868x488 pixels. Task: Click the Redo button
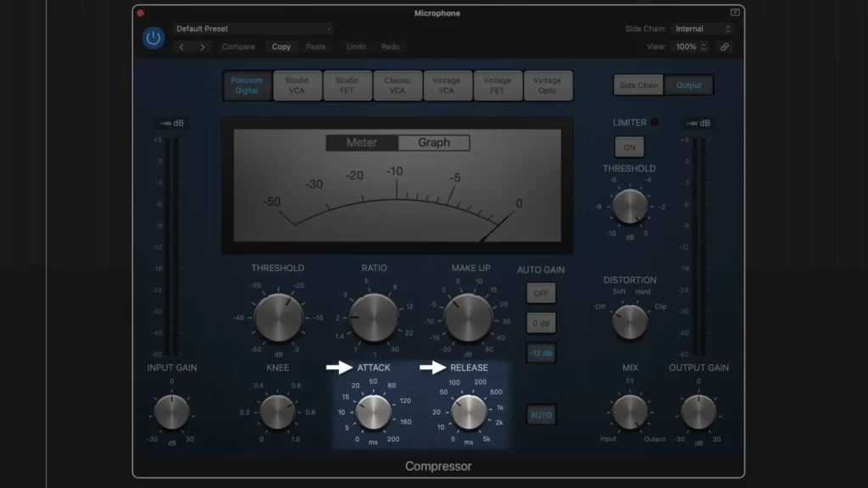point(390,47)
